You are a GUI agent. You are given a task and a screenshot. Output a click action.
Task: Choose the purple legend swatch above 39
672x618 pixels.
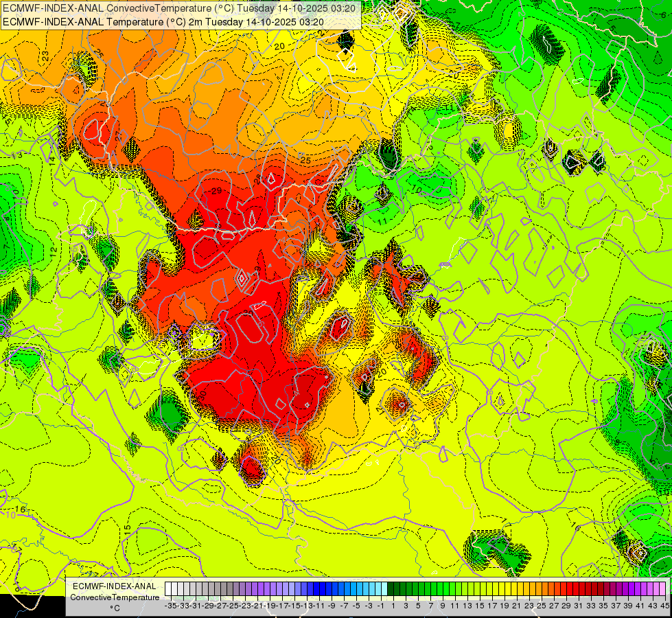(x=625, y=588)
